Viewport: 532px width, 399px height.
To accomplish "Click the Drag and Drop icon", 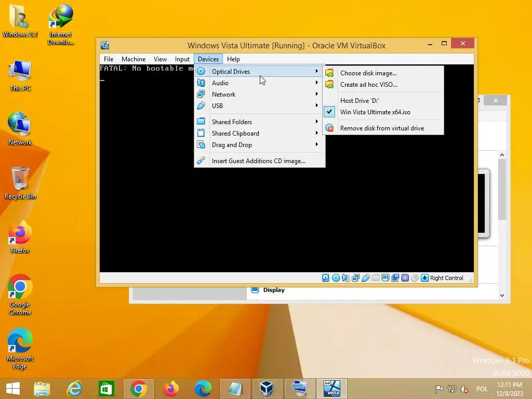I will coord(201,144).
